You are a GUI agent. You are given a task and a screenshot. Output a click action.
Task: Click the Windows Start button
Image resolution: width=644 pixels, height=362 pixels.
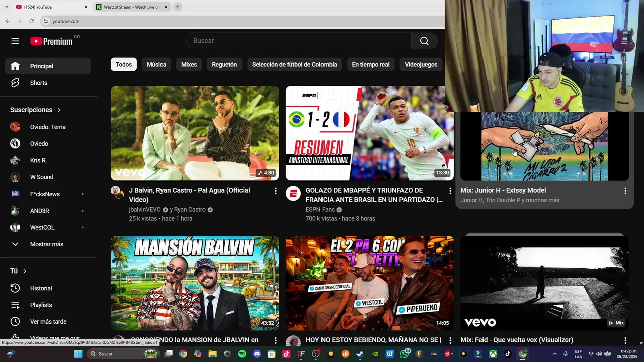(78, 354)
